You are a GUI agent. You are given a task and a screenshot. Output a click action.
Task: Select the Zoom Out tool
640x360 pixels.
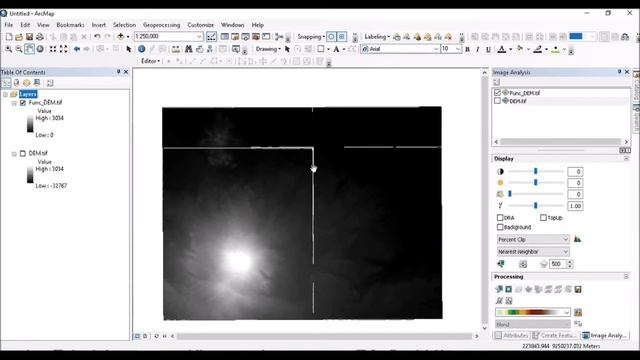tap(19, 49)
